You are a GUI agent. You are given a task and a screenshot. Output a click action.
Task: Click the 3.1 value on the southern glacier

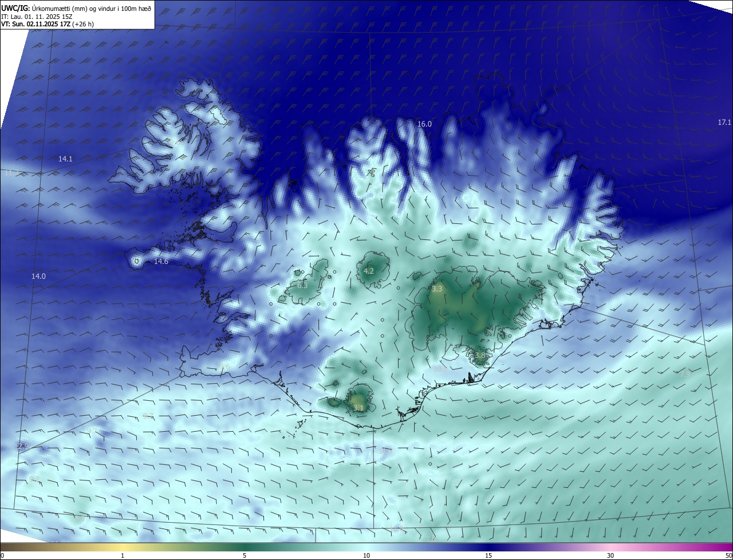pyautogui.click(x=358, y=408)
